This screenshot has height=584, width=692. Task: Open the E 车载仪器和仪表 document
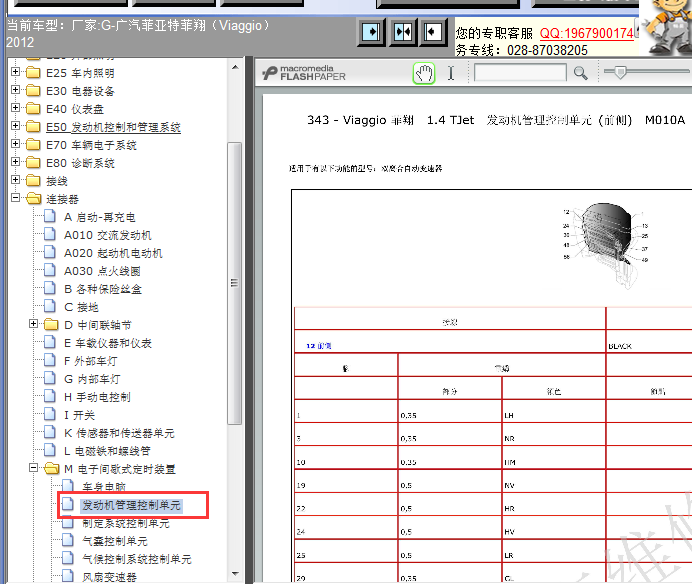tap(108, 343)
